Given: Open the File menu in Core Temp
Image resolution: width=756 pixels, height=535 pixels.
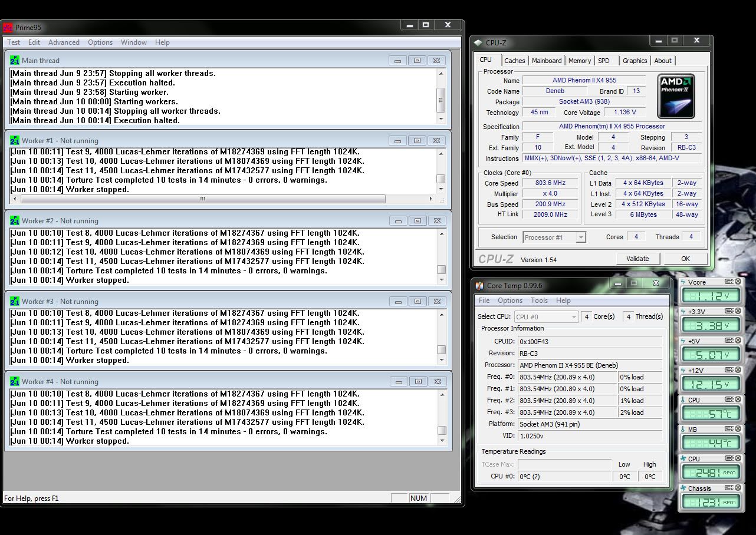Looking at the screenshot, I should [x=484, y=300].
